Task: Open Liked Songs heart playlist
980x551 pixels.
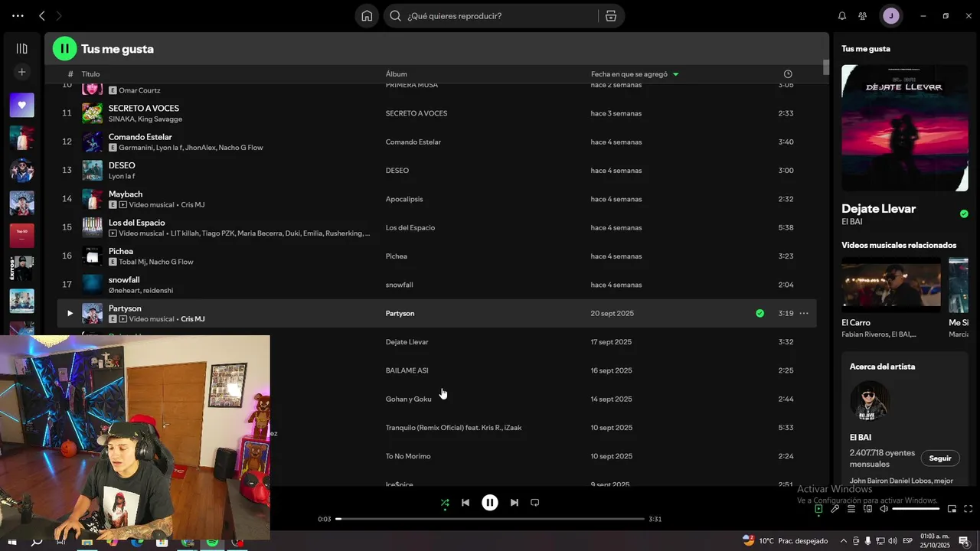Action: pyautogui.click(x=21, y=105)
